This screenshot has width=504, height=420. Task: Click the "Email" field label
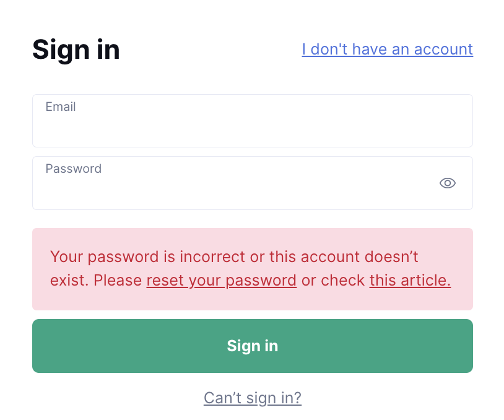tap(61, 107)
